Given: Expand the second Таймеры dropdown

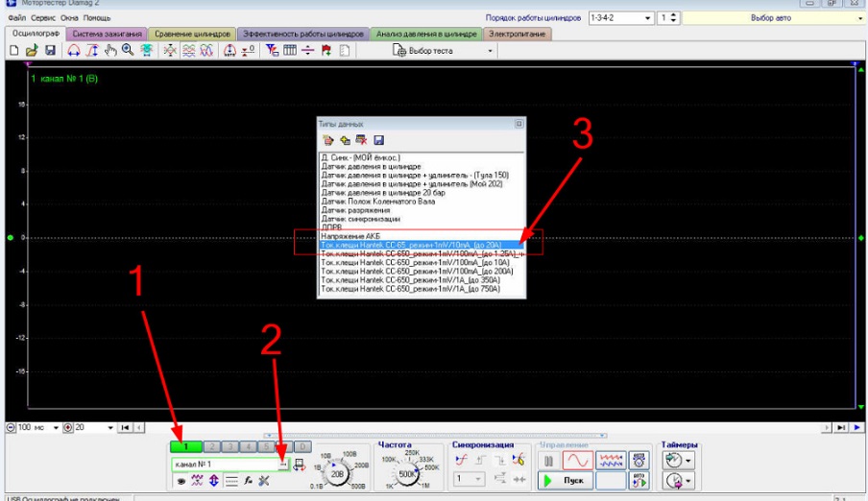Looking at the screenshot, I should tap(688, 481).
